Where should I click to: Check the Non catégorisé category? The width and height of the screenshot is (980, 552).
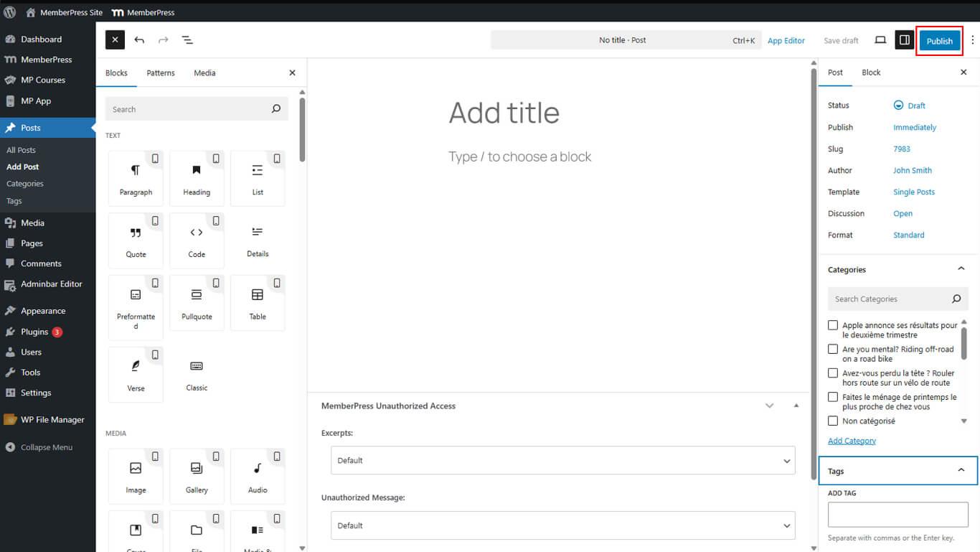[x=832, y=421]
